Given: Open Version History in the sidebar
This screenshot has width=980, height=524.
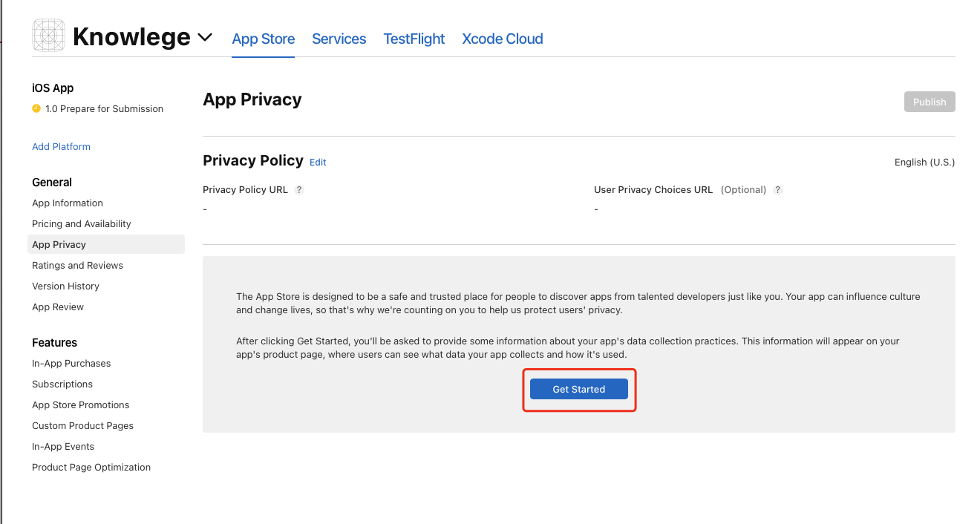Looking at the screenshot, I should (65, 286).
